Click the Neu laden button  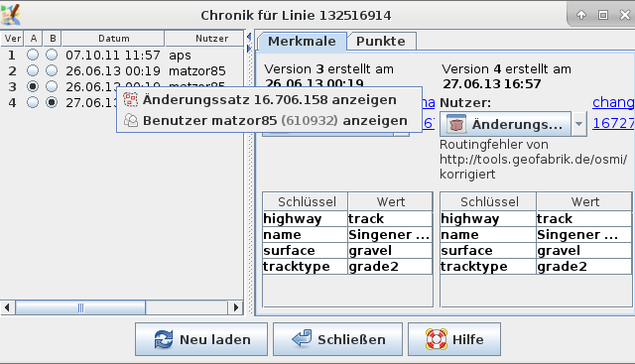tap(201, 339)
